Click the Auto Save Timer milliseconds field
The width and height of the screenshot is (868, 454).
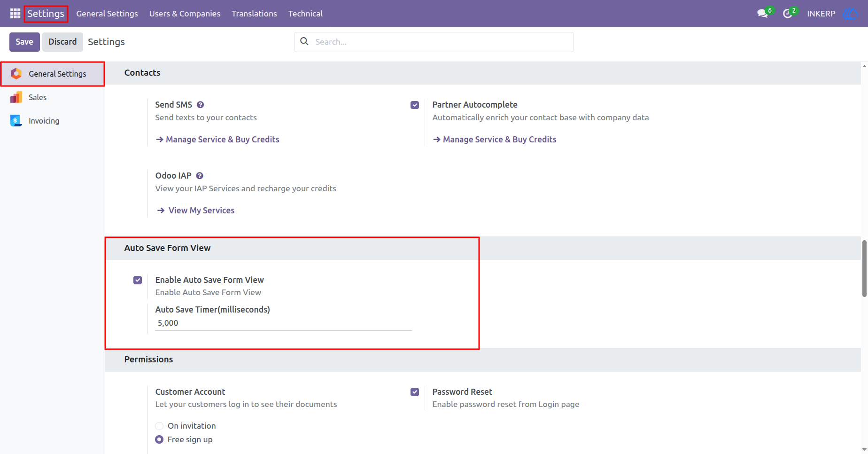click(283, 323)
